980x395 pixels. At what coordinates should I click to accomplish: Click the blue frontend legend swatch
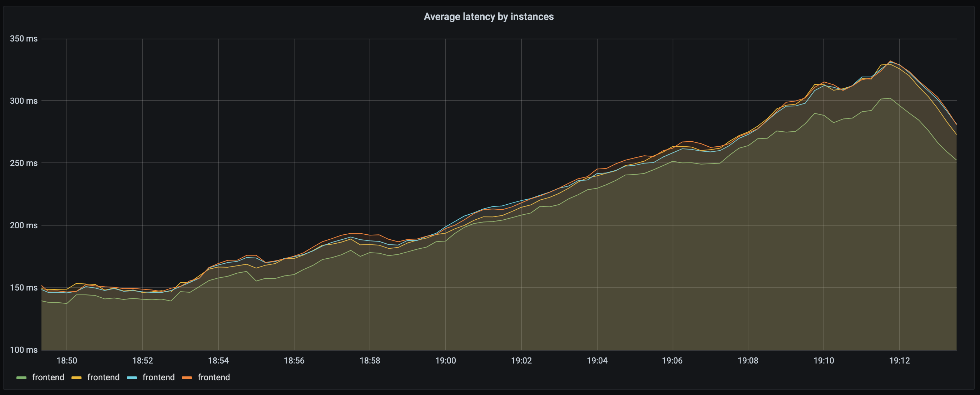[132, 378]
